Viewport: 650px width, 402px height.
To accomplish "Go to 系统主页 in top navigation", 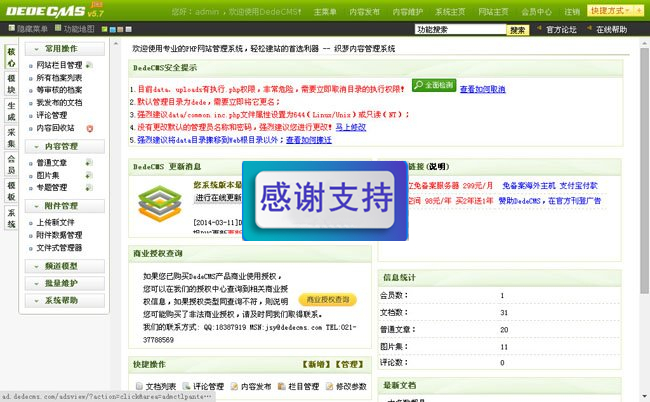I will click(x=451, y=12).
